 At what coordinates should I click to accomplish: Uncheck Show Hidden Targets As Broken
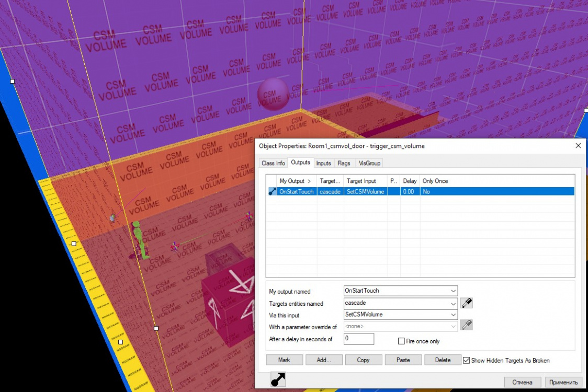(x=466, y=360)
